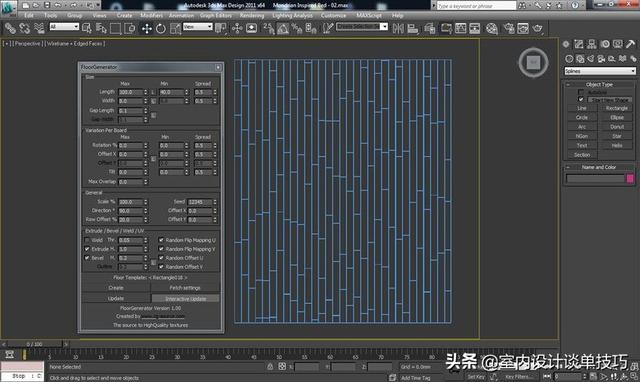Screen dimensions: 640x382
Task: Enable the AutoGrid checkbox
Action: [x=581, y=93]
